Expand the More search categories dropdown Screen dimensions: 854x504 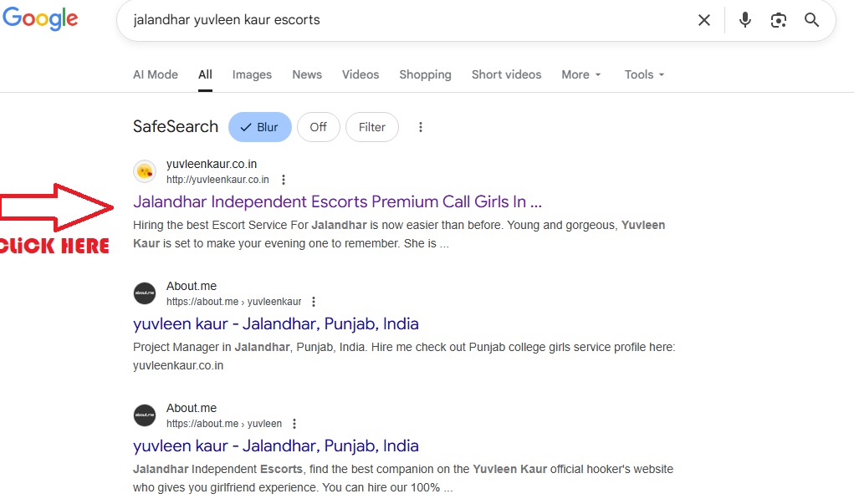[x=580, y=74]
